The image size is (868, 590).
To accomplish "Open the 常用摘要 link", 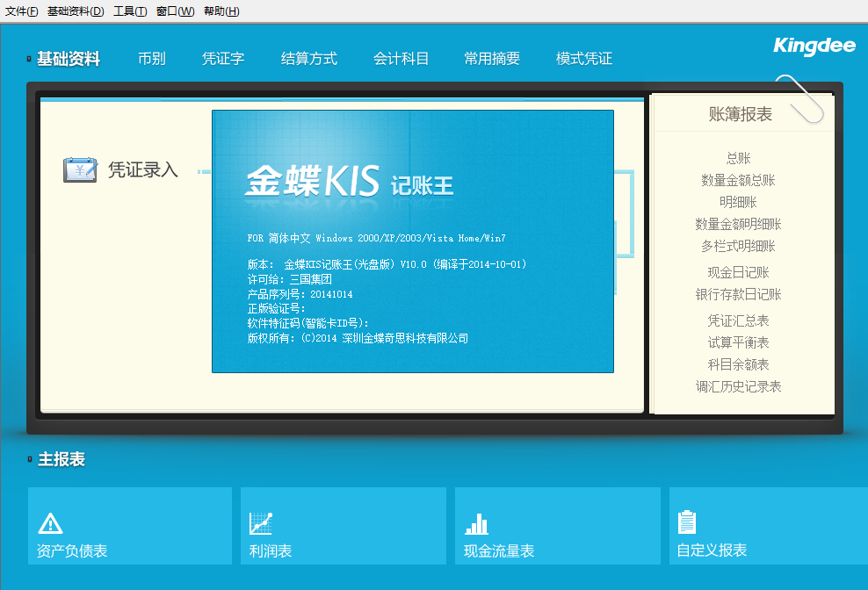I will pos(492,58).
